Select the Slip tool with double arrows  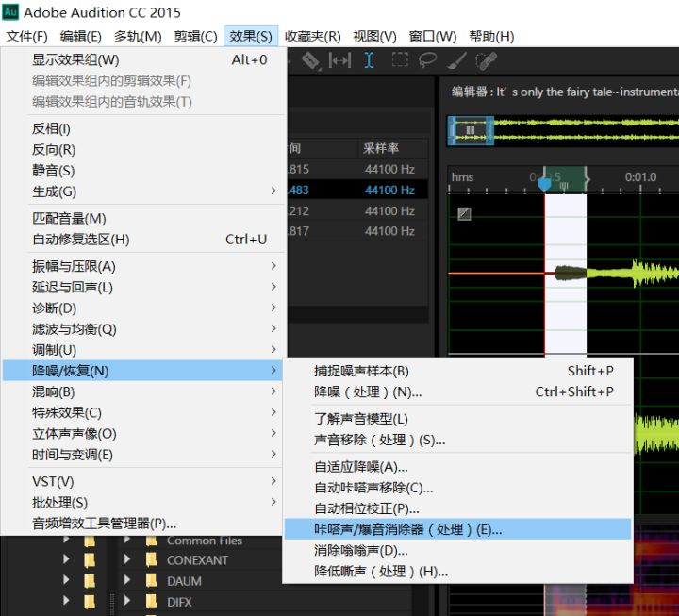339,60
